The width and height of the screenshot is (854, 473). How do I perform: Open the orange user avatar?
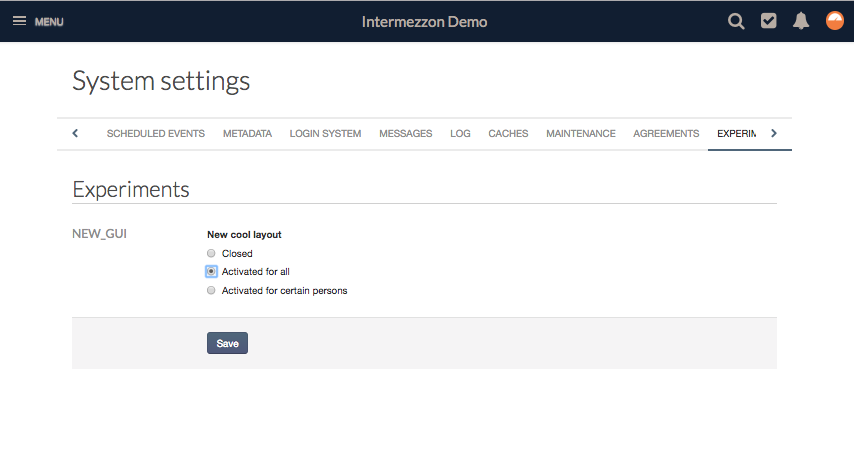(834, 21)
